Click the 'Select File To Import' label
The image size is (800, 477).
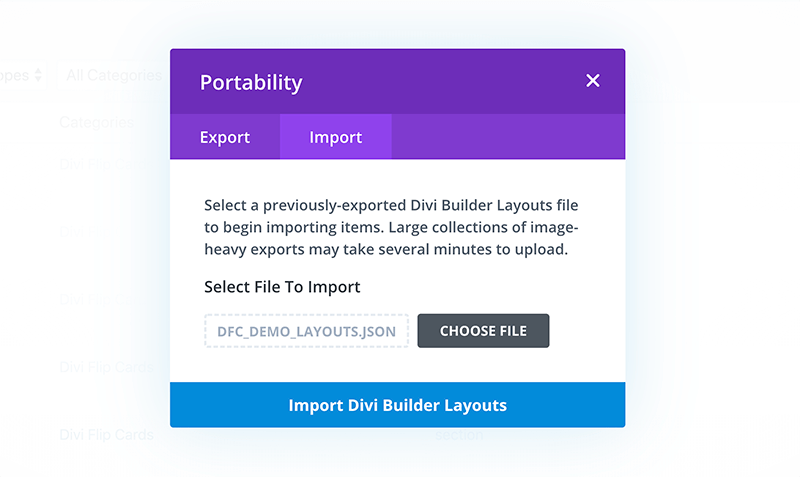(x=282, y=287)
